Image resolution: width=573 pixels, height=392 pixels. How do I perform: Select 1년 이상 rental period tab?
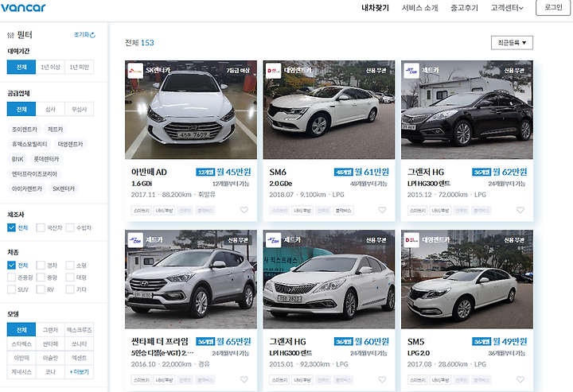tap(50, 67)
